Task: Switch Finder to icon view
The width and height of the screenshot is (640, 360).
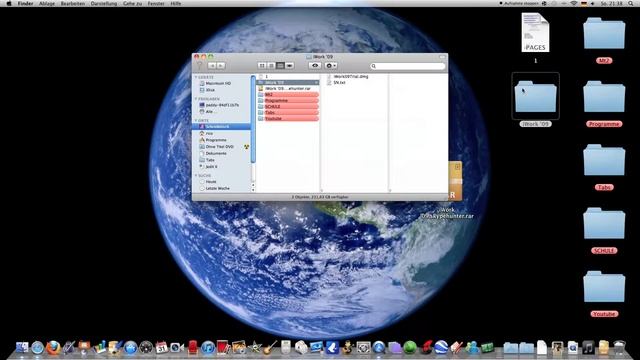Action: [262, 65]
